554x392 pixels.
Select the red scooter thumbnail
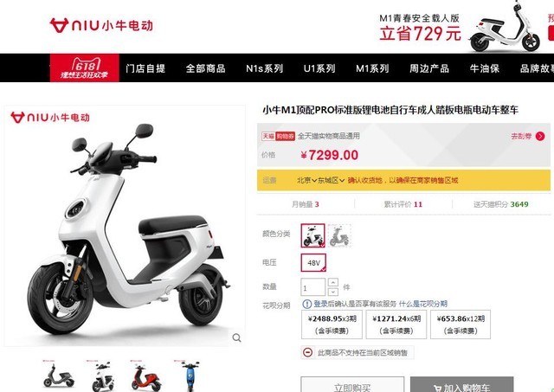tap(146, 376)
